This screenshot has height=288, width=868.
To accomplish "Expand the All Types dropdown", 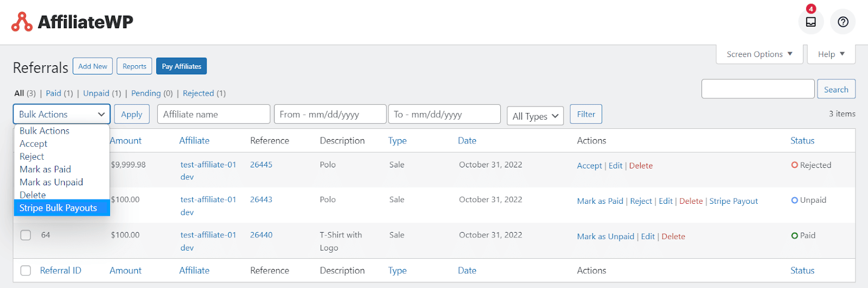I will tap(535, 116).
